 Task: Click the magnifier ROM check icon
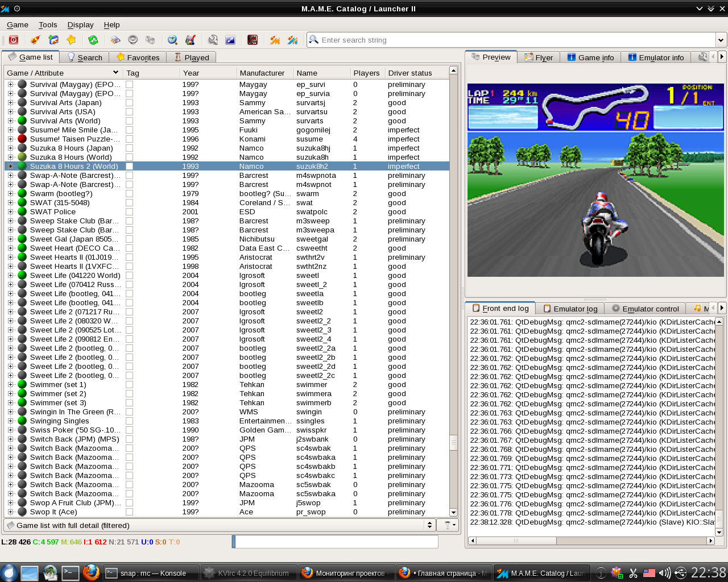point(172,40)
